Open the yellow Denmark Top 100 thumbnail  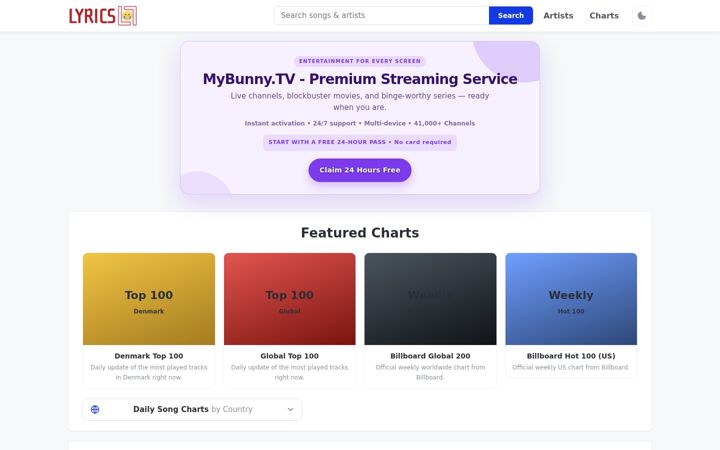(x=149, y=299)
